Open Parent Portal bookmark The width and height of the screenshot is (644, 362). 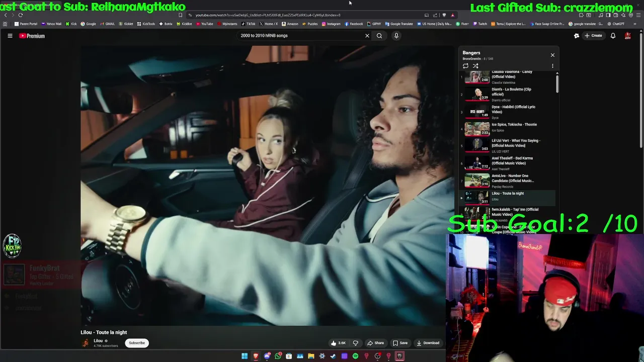point(26,24)
